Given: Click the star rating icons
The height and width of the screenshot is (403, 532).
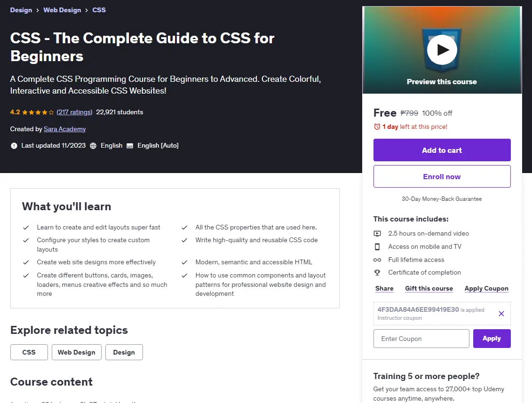Looking at the screenshot, I should (x=38, y=112).
